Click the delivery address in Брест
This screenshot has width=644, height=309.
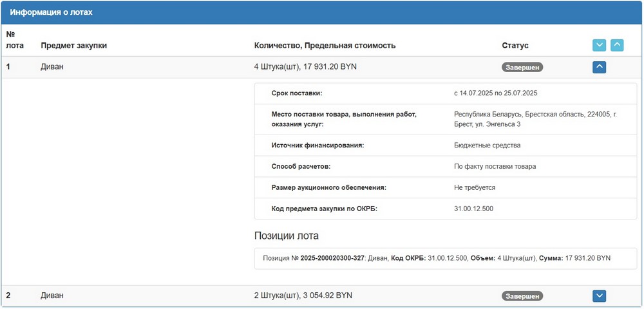pyautogui.click(x=535, y=119)
